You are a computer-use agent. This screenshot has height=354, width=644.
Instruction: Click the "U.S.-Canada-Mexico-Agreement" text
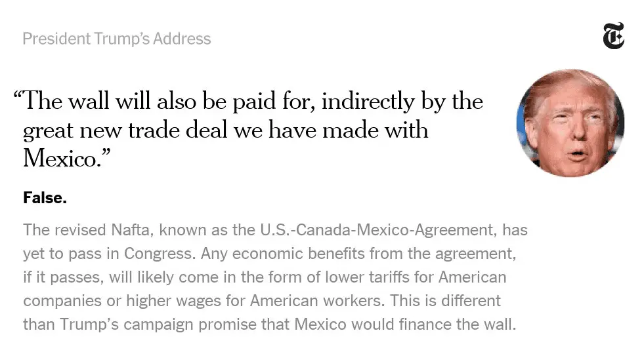[382, 230]
